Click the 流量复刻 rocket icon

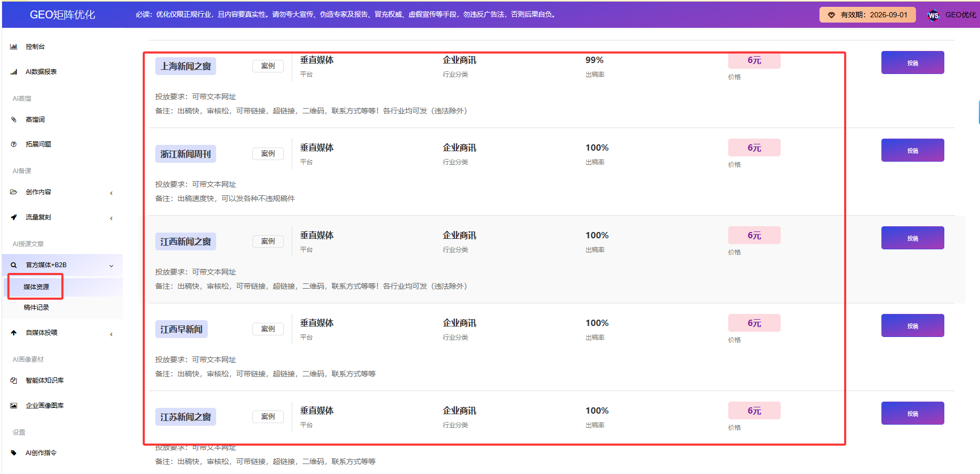click(14, 217)
